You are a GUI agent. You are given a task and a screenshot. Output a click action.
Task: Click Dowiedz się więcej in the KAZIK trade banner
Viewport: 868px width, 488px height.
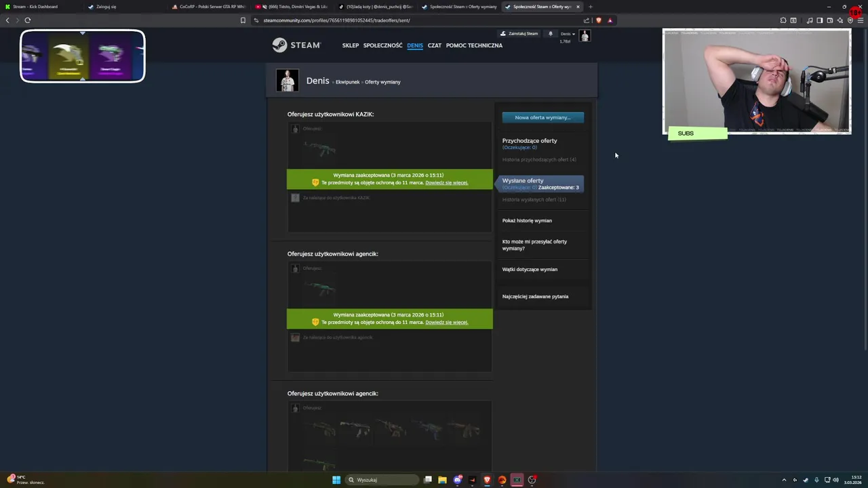pos(446,183)
